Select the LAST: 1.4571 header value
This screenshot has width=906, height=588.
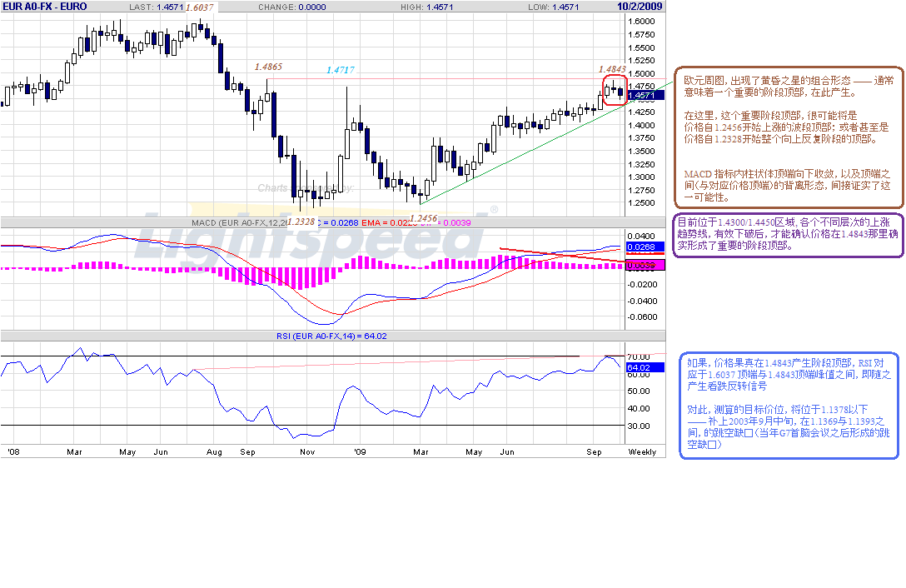[156, 7]
